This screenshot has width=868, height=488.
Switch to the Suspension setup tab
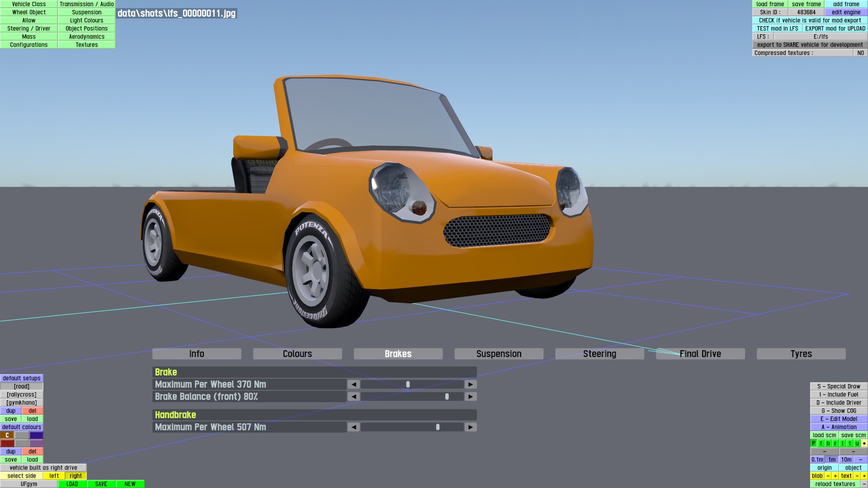pyautogui.click(x=499, y=354)
